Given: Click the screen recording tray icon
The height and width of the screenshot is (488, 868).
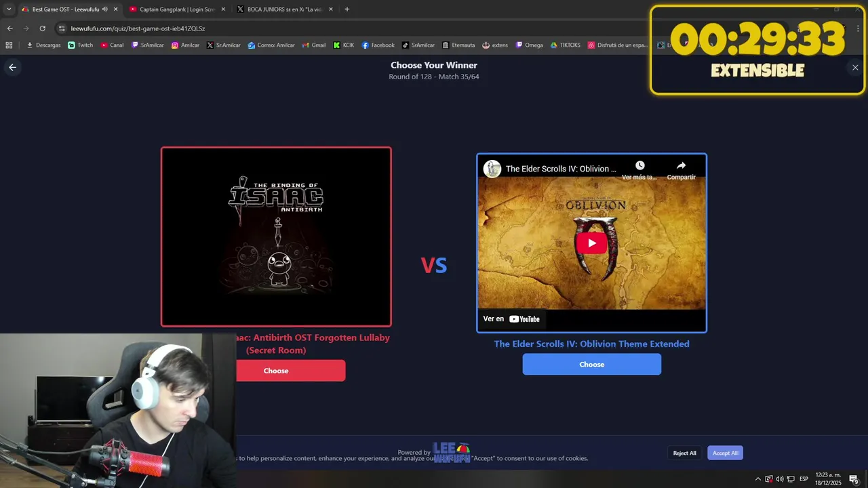Looking at the screenshot, I should click(x=769, y=479).
